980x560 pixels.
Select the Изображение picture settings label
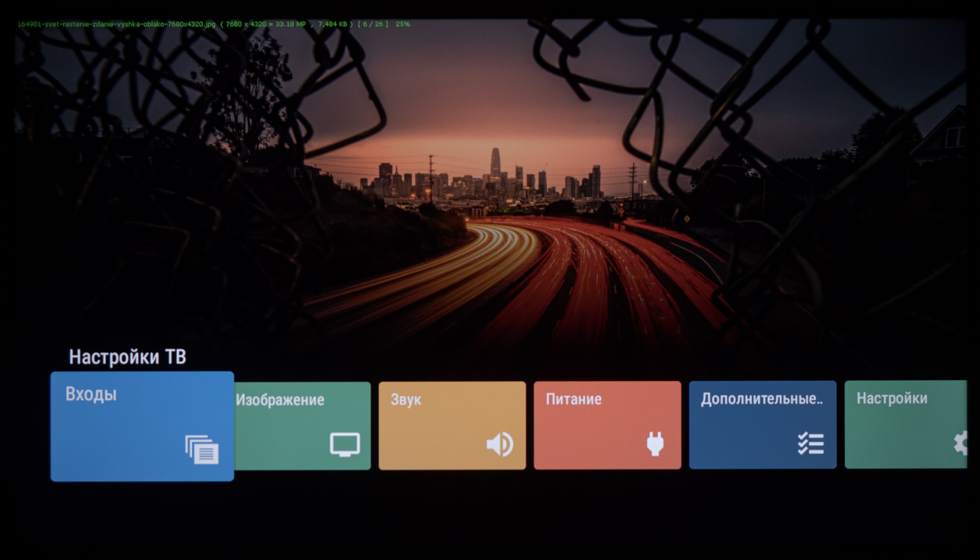pos(280,400)
